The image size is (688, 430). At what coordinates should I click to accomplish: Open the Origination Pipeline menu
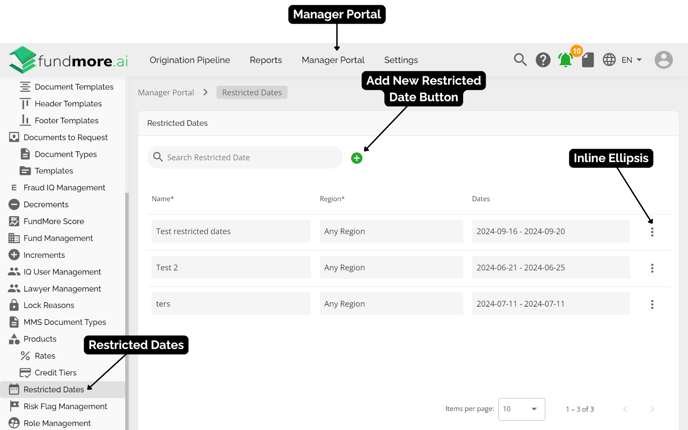pos(190,60)
